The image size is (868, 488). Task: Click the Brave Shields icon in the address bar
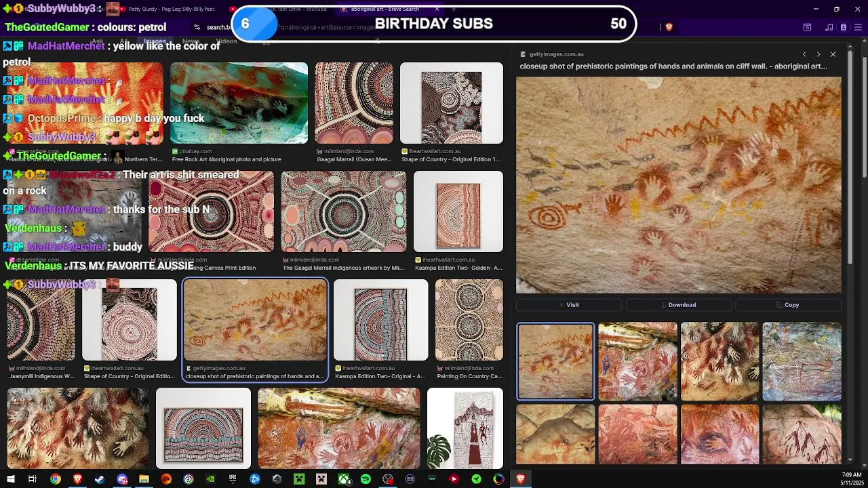coord(669,27)
